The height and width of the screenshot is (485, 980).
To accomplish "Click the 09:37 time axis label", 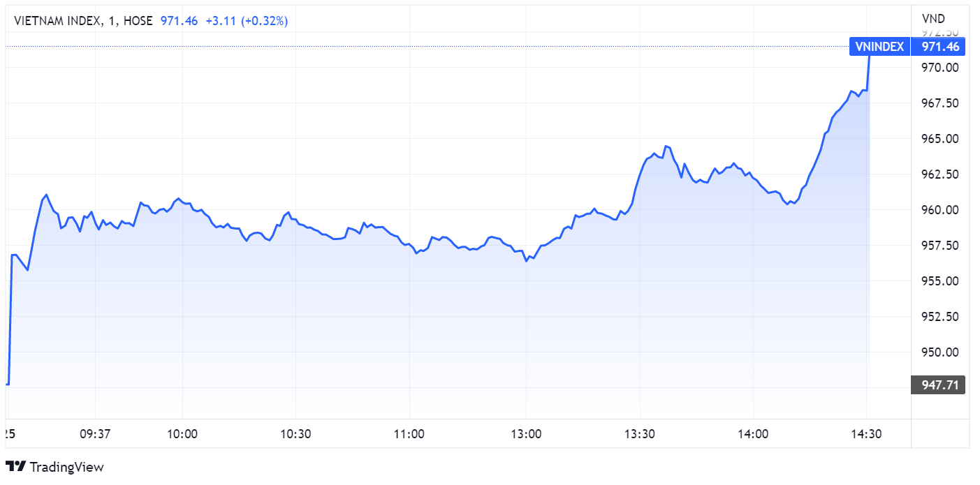I will (x=96, y=433).
